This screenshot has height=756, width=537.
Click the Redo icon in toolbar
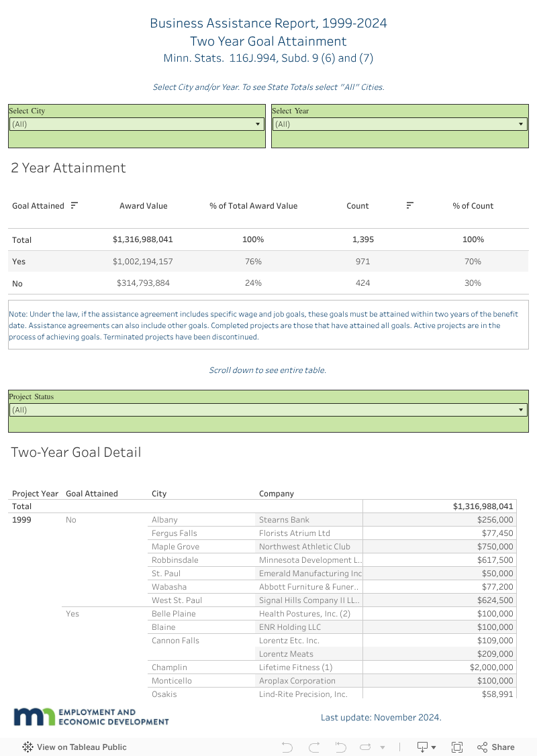tap(313, 747)
